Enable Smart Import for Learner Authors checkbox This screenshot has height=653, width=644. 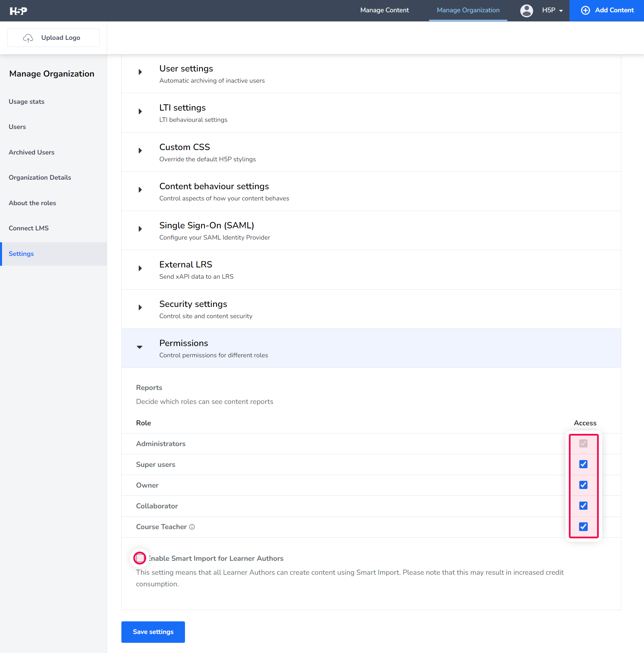[140, 558]
